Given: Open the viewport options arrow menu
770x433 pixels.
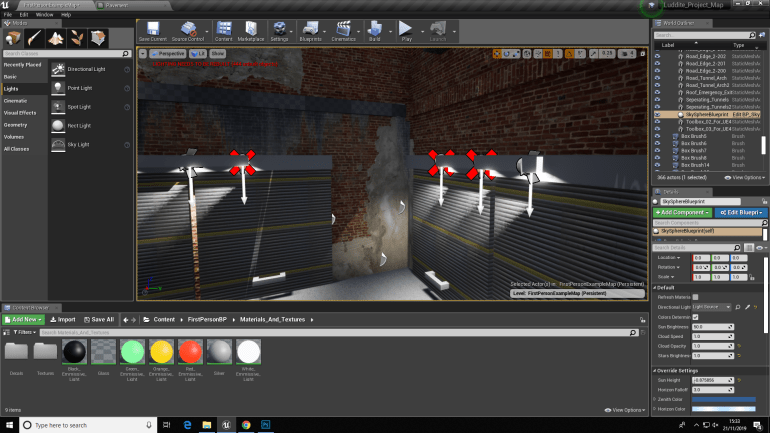Looking at the screenshot, I should coord(142,54).
